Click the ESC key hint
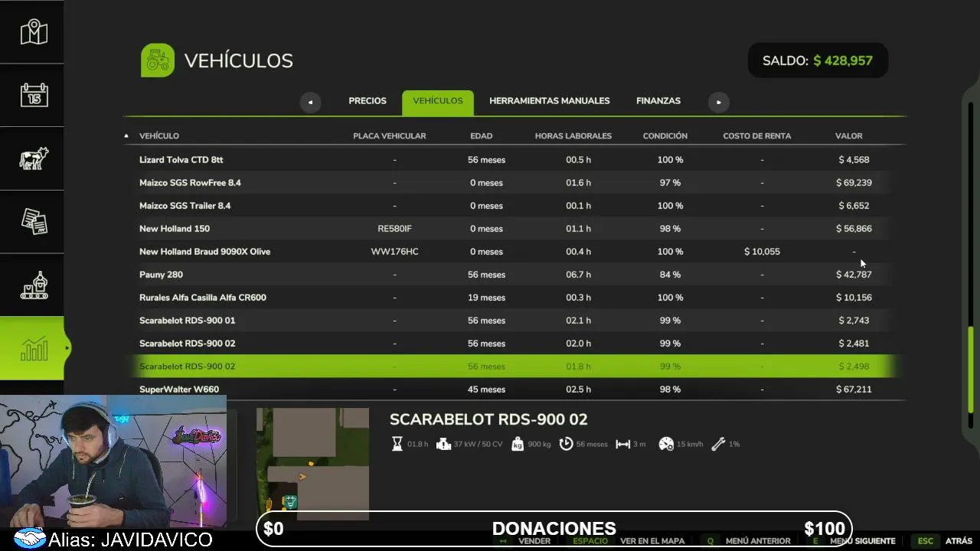The image size is (980, 551). pyautogui.click(x=926, y=541)
